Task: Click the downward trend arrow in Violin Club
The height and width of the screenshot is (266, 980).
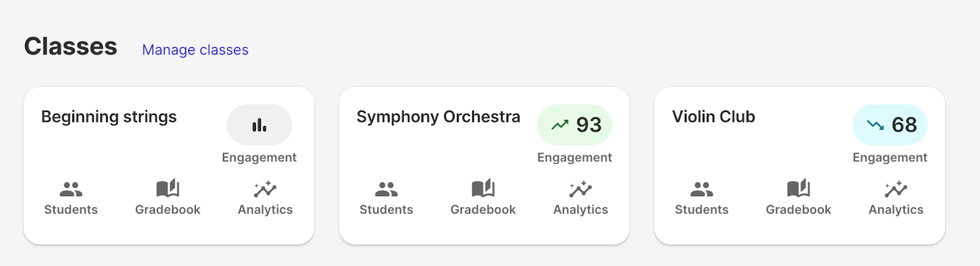Action: tap(875, 125)
